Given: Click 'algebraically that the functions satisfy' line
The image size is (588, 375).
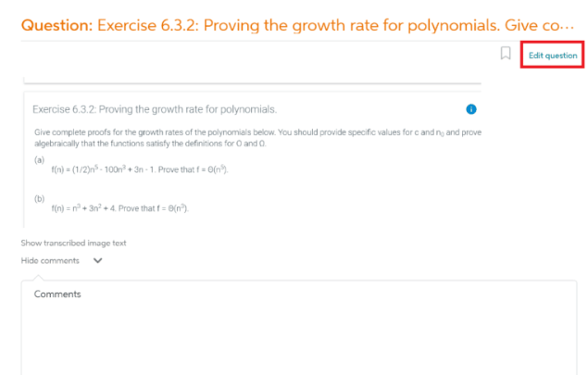Looking at the screenshot, I should tap(148, 144).
